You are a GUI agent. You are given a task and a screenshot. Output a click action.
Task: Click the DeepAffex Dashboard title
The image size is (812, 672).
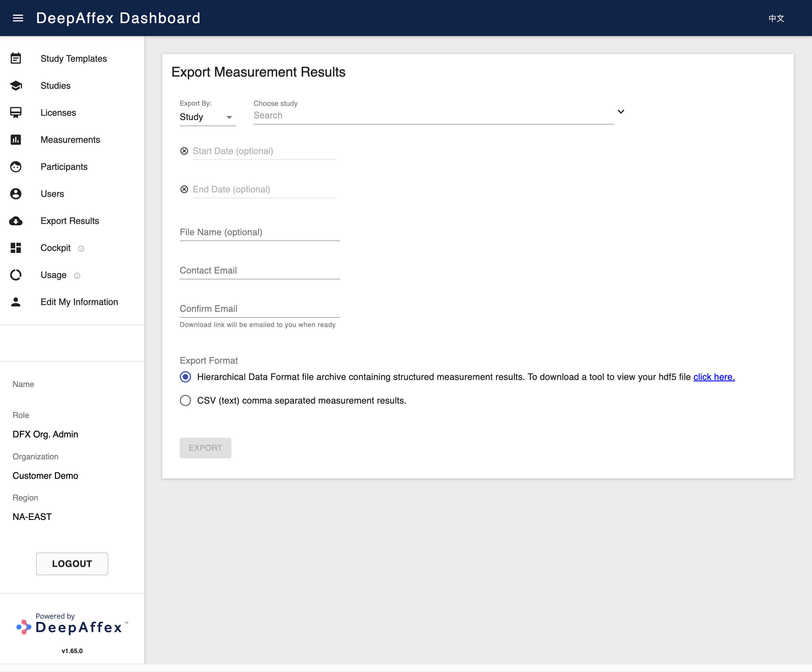coord(118,18)
